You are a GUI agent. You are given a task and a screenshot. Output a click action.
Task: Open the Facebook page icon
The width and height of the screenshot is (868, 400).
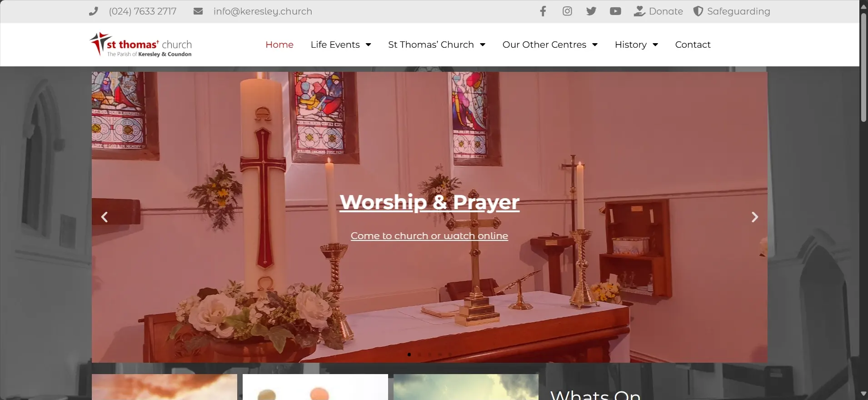[x=543, y=11]
